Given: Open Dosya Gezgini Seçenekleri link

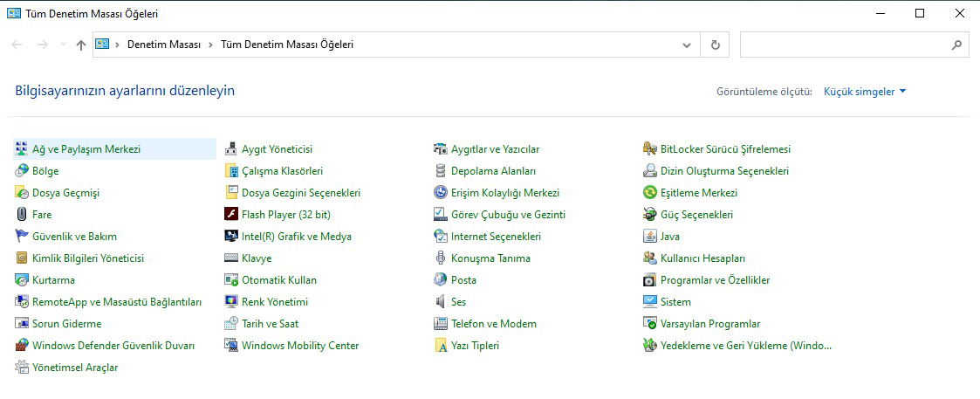Looking at the screenshot, I should 301,193.
